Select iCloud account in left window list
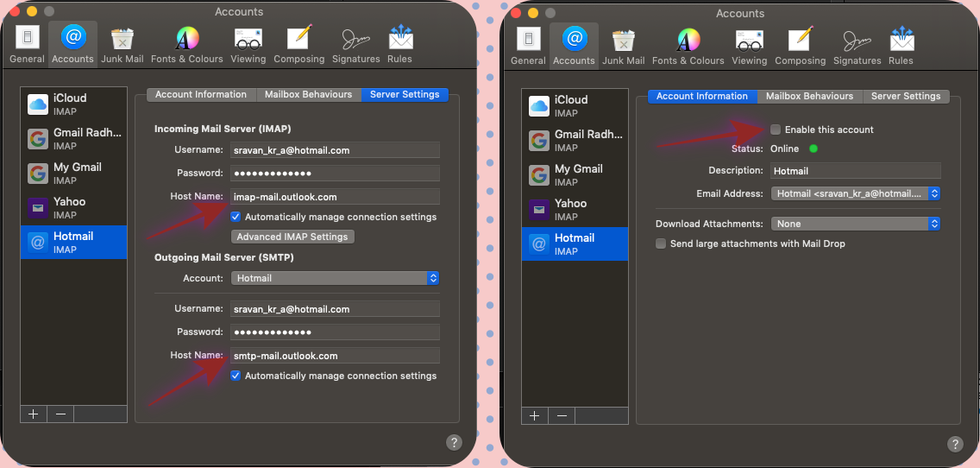 pos(73,104)
